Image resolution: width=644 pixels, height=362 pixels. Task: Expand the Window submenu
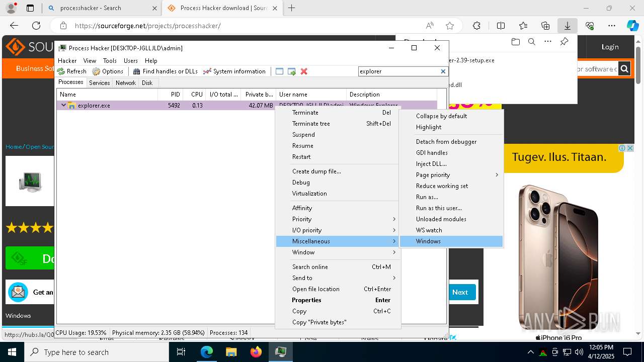pyautogui.click(x=338, y=252)
